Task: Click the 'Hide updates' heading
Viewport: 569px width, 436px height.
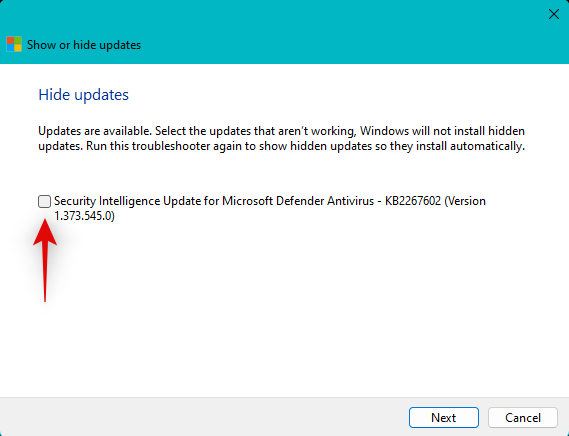Action: 83,95
